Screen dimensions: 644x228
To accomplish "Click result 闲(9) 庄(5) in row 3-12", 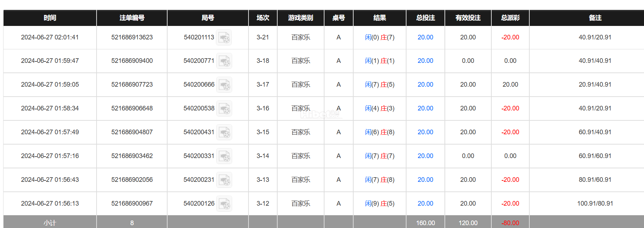I will (380, 203).
